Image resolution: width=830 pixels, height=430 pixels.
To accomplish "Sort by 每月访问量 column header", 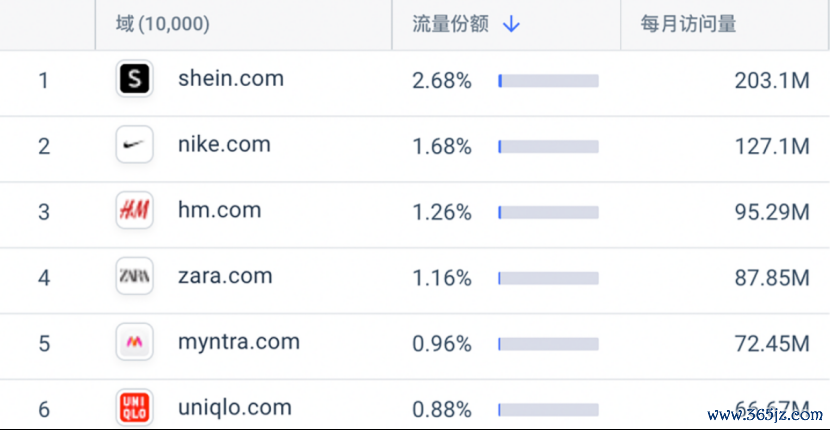I will click(688, 24).
